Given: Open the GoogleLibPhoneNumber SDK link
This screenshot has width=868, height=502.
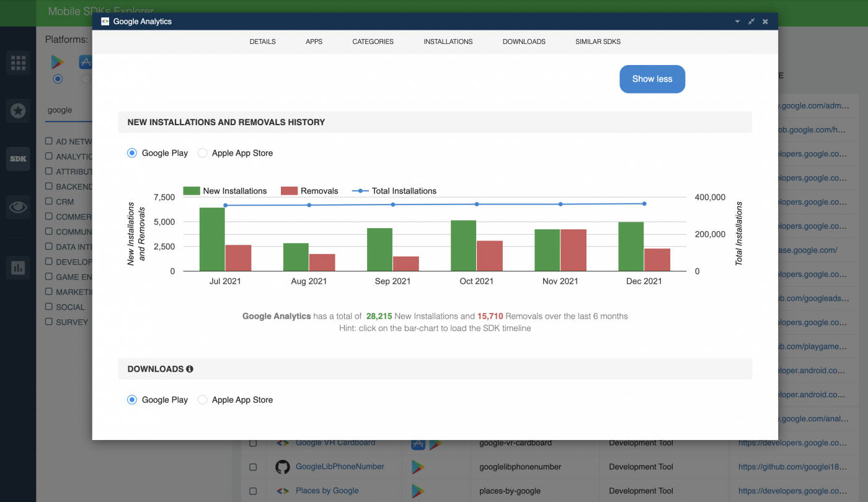Looking at the screenshot, I should pos(340,467).
